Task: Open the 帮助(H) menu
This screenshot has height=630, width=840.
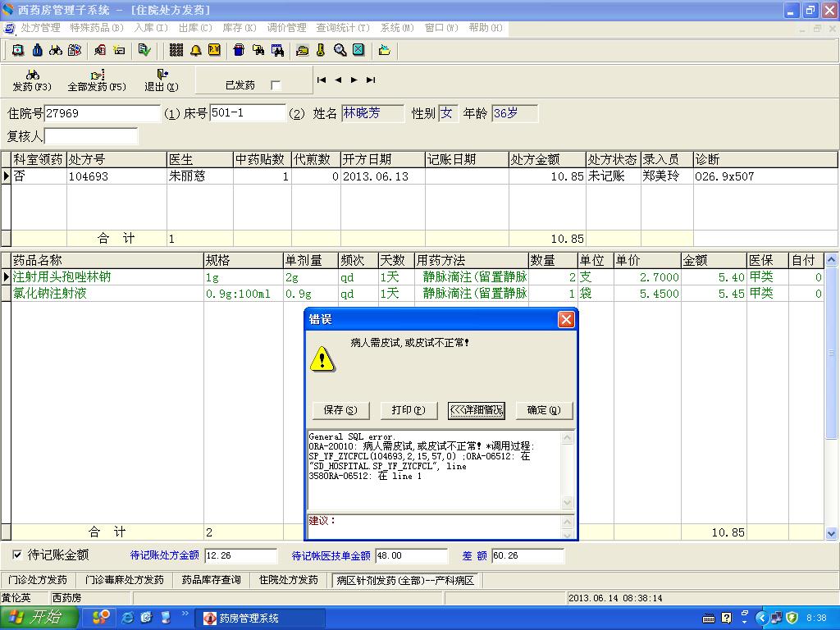Action: 486,28
